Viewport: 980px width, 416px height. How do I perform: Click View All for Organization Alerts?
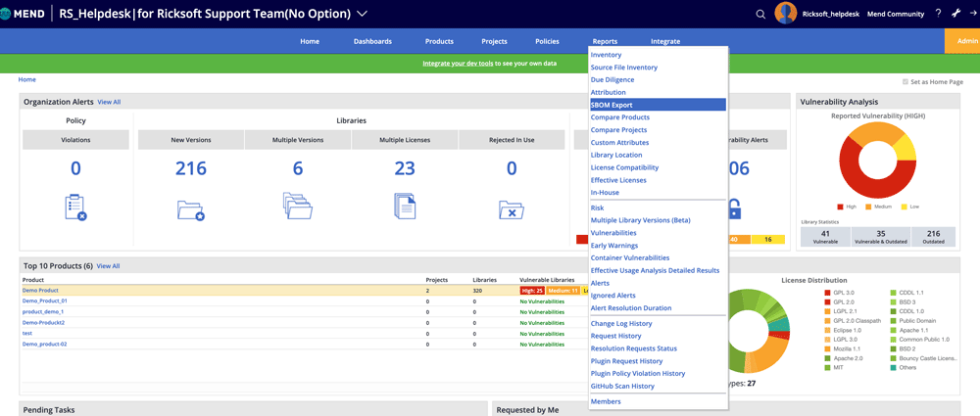(109, 102)
